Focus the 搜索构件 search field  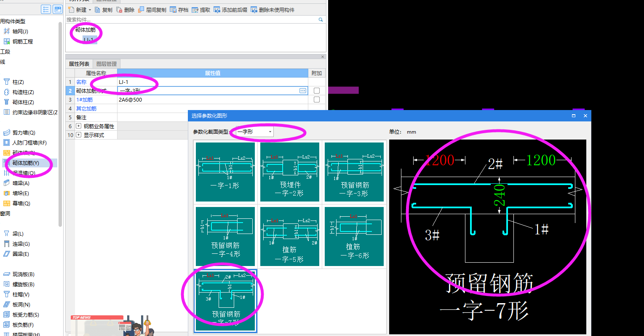click(x=192, y=19)
